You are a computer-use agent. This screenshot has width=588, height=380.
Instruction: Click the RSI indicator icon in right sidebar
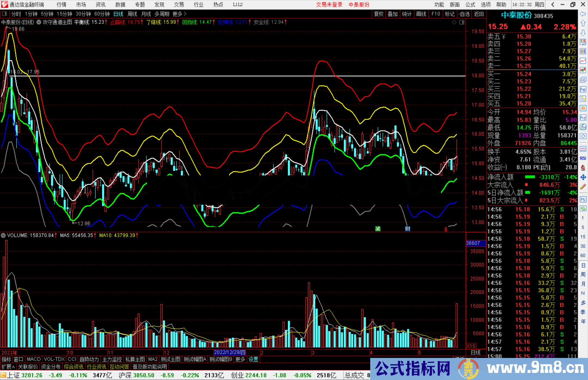tap(583, 158)
